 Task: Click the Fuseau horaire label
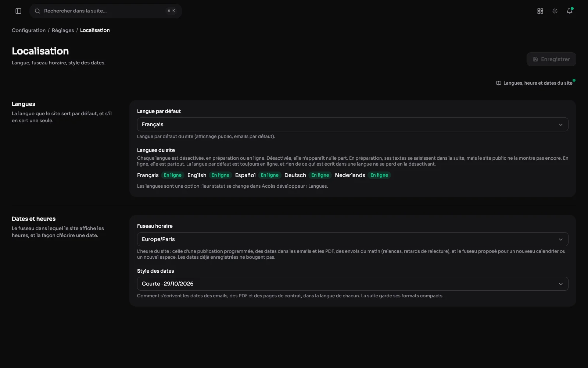coord(155,226)
